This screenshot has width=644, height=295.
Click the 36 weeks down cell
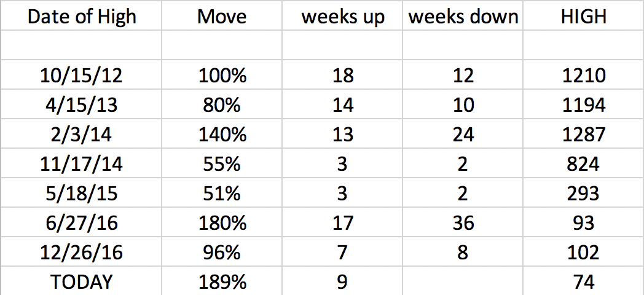click(463, 222)
